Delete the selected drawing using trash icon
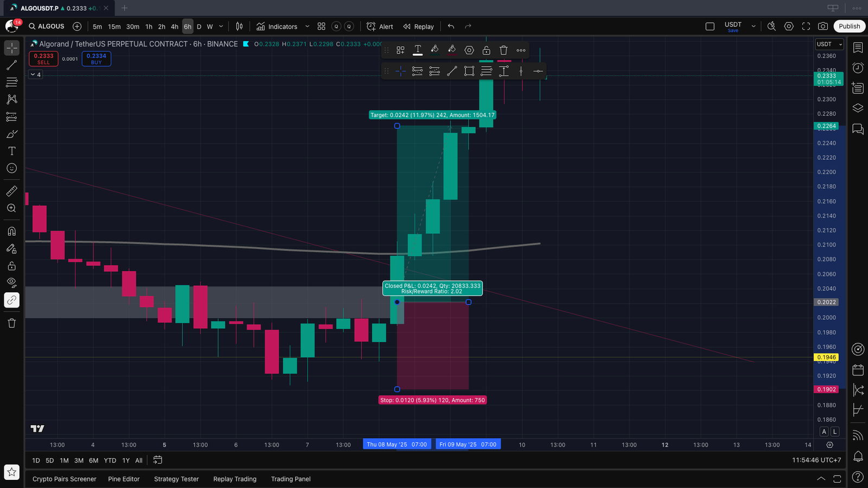 pyautogui.click(x=503, y=50)
